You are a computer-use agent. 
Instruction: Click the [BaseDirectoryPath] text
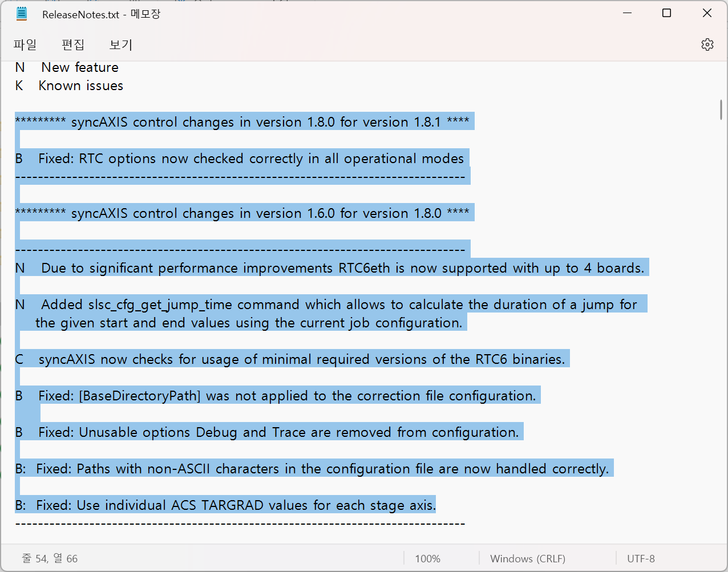(x=140, y=396)
